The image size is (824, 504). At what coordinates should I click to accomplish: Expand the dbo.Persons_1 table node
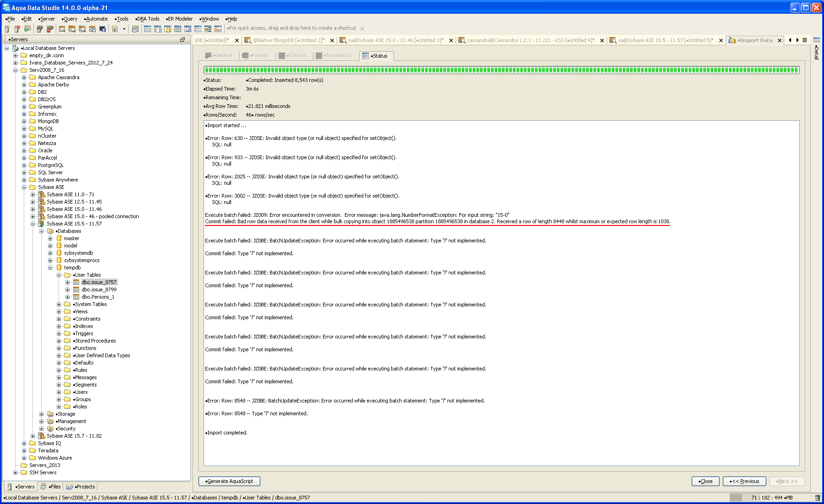click(x=68, y=297)
